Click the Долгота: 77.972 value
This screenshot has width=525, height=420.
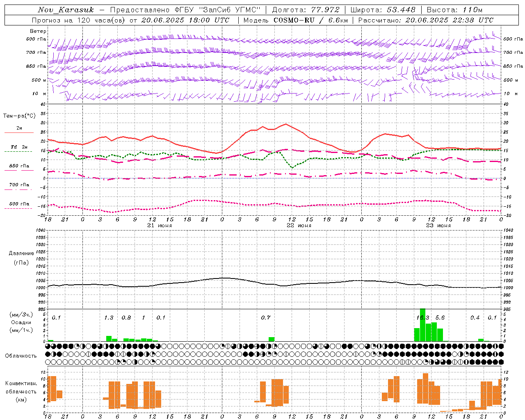(306, 9)
